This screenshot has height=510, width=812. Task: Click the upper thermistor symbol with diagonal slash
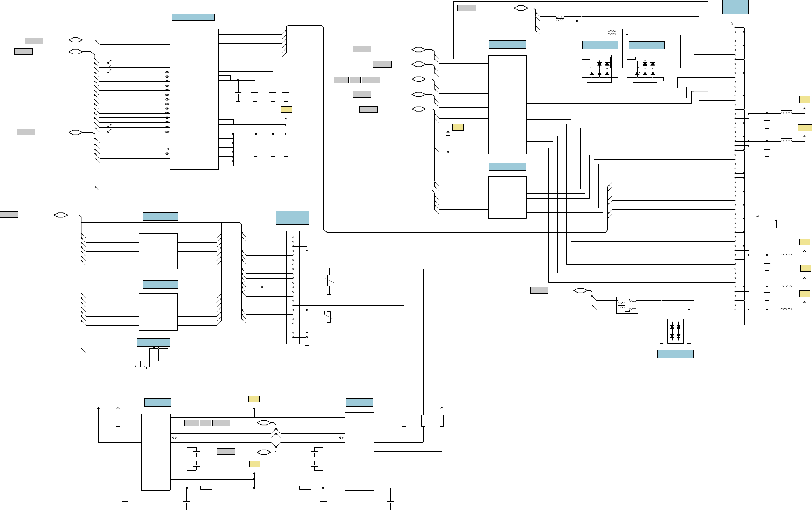[329, 280]
